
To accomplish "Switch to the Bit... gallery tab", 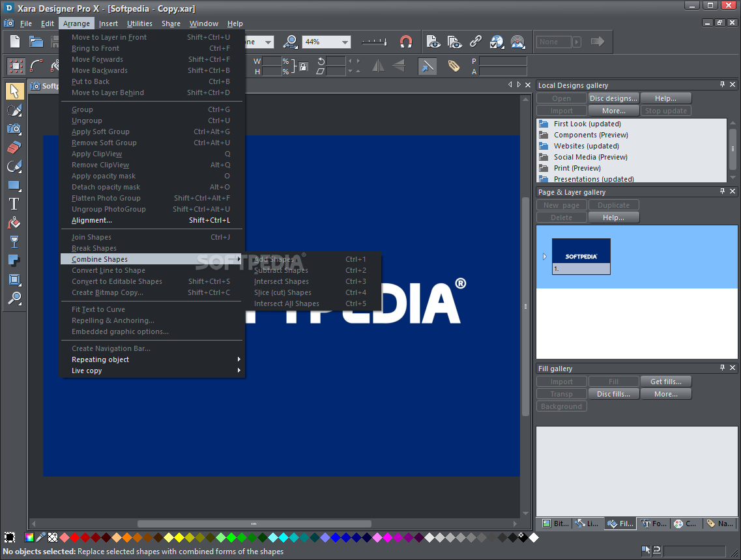I will click(556, 523).
